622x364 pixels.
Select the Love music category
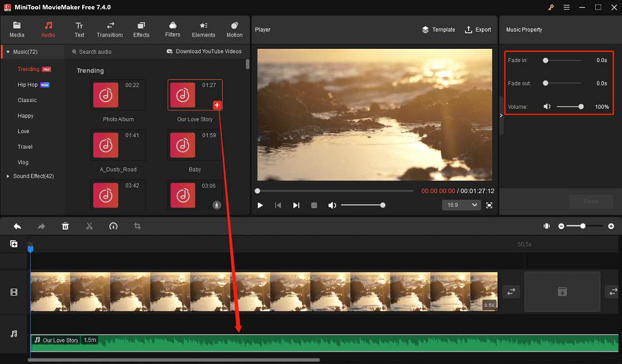(23, 132)
